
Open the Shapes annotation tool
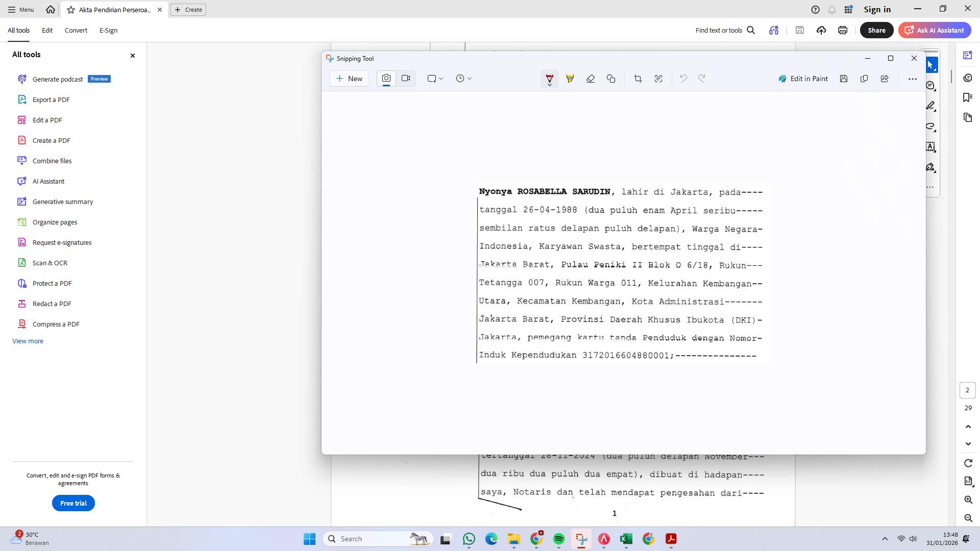tap(611, 79)
